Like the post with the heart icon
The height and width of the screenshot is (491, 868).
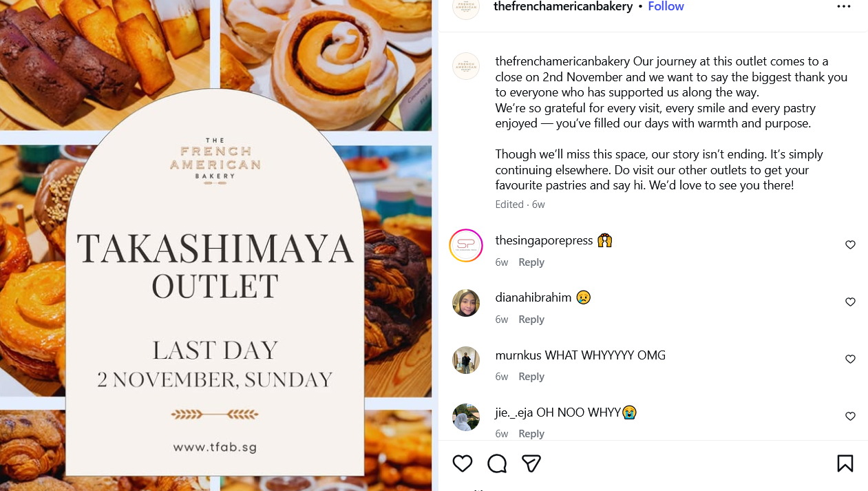[463, 463]
